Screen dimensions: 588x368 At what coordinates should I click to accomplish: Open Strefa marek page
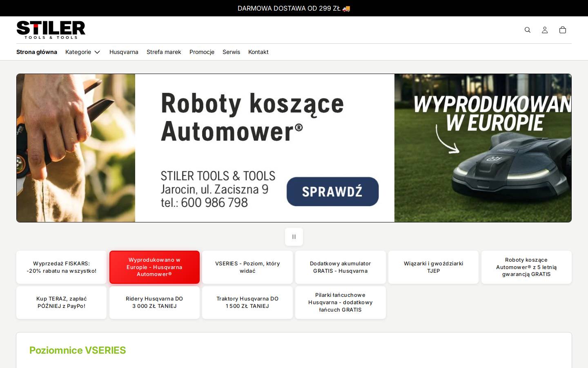point(164,52)
